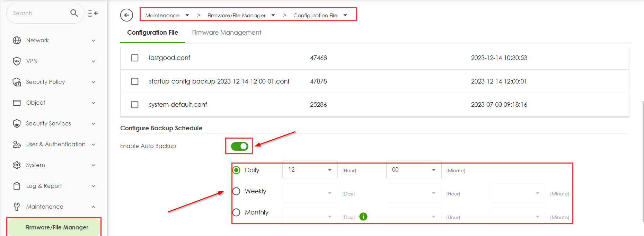The width and height of the screenshot is (644, 236).
Task: Switch to Firmware Management tab
Action: (x=227, y=33)
